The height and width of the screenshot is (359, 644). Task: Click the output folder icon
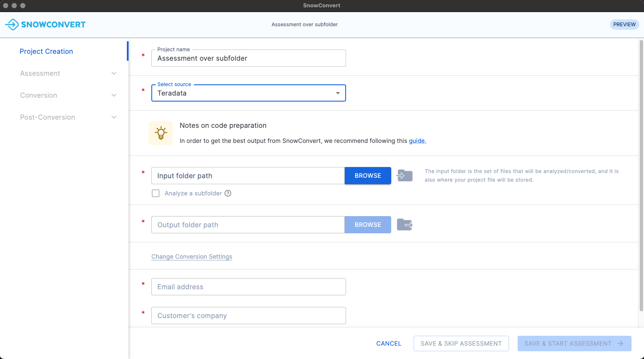pos(405,225)
